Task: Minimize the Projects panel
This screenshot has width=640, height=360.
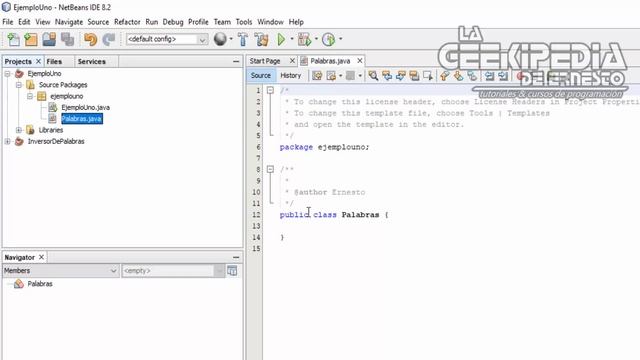Action: tap(236, 61)
